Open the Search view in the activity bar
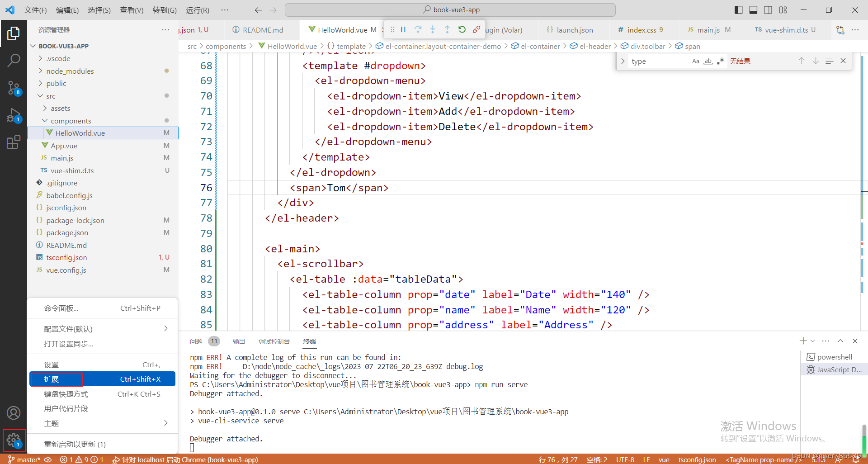868x464 pixels. click(14, 60)
